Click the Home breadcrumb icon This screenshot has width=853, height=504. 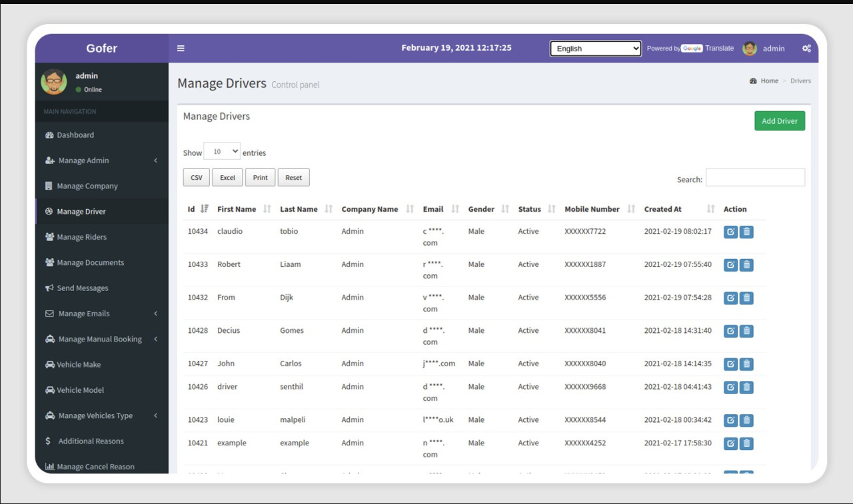click(x=752, y=80)
